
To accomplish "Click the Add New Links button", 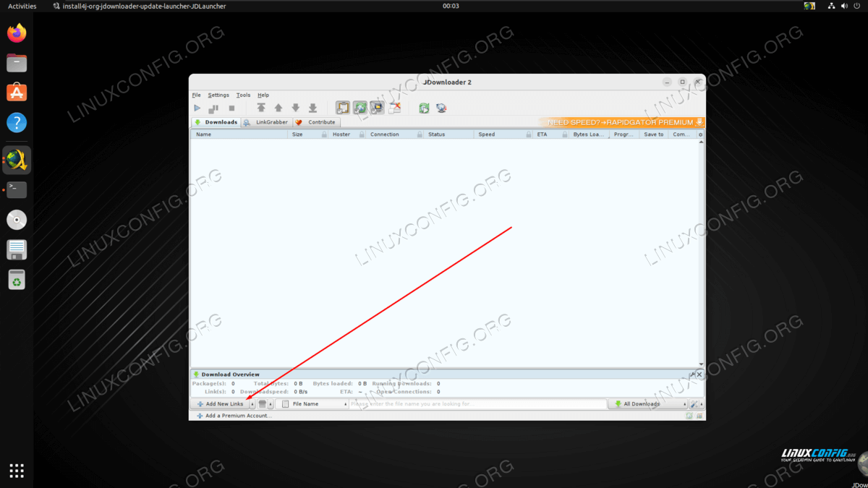I will coord(220,404).
